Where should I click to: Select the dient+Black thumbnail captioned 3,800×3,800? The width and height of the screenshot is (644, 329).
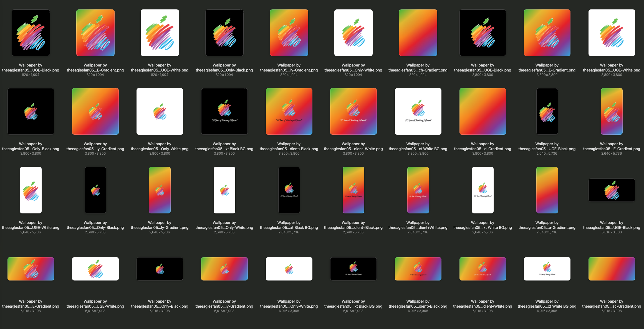[x=289, y=111]
